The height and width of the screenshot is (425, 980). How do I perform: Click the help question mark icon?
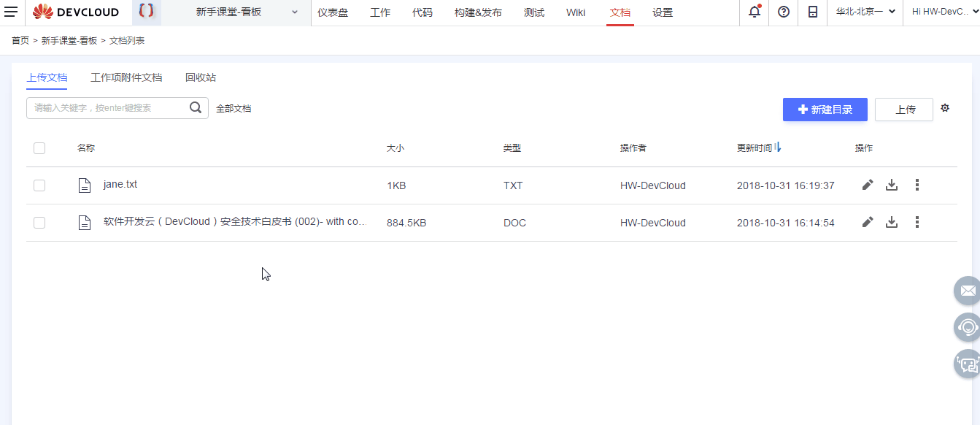click(783, 12)
